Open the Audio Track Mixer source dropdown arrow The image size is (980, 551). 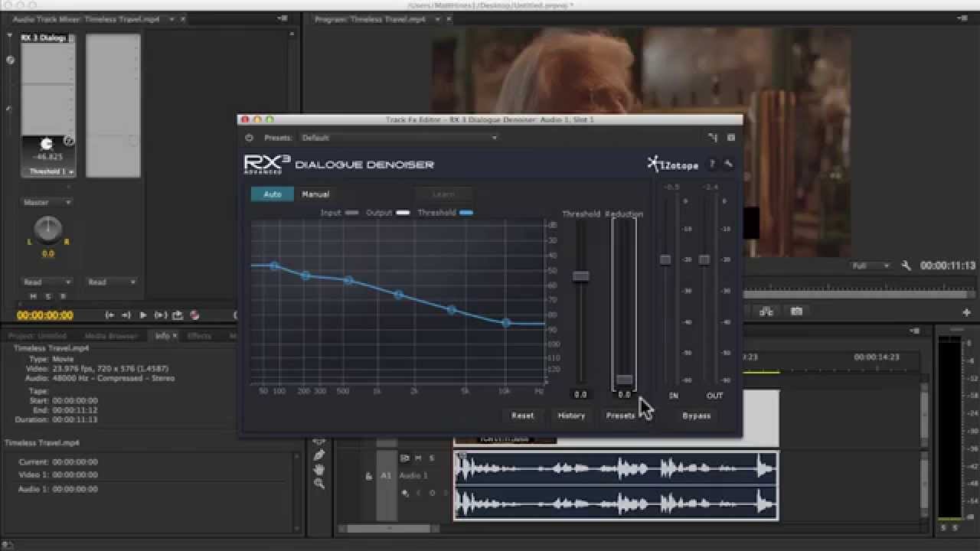coord(171,19)
